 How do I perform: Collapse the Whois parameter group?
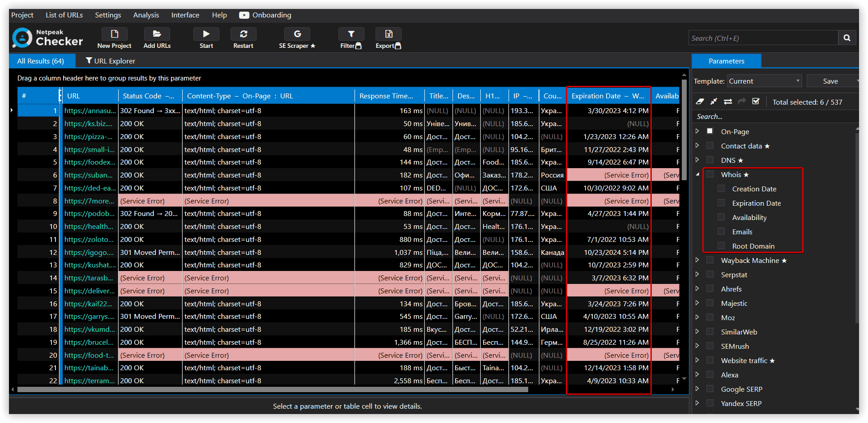[697, 174]
